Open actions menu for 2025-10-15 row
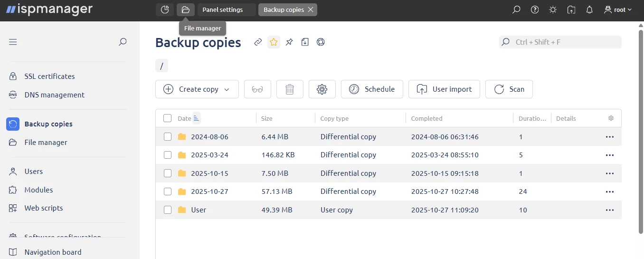 coord(610,173)
